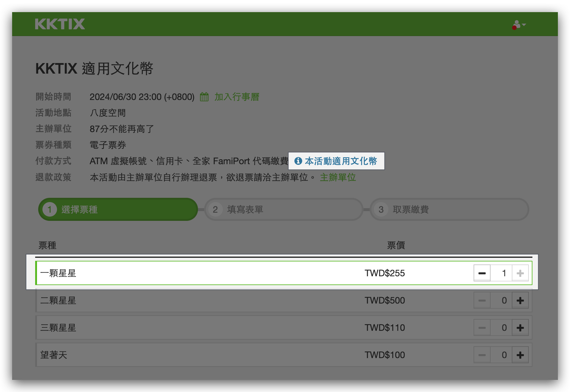Click the TWD$100 price
This screenshot has height=392, width=570.
click(x=385, y=355)
